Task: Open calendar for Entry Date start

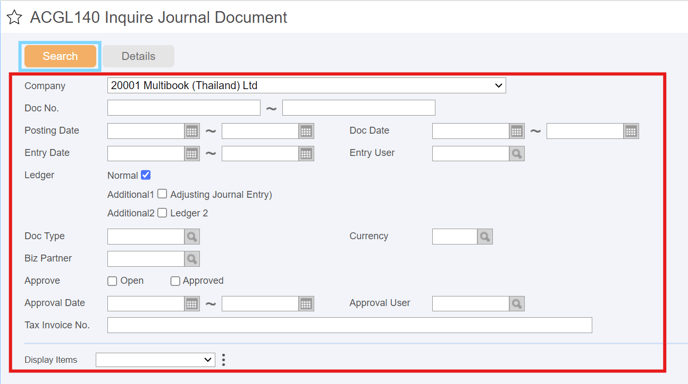Action: (x=192, y=153)
